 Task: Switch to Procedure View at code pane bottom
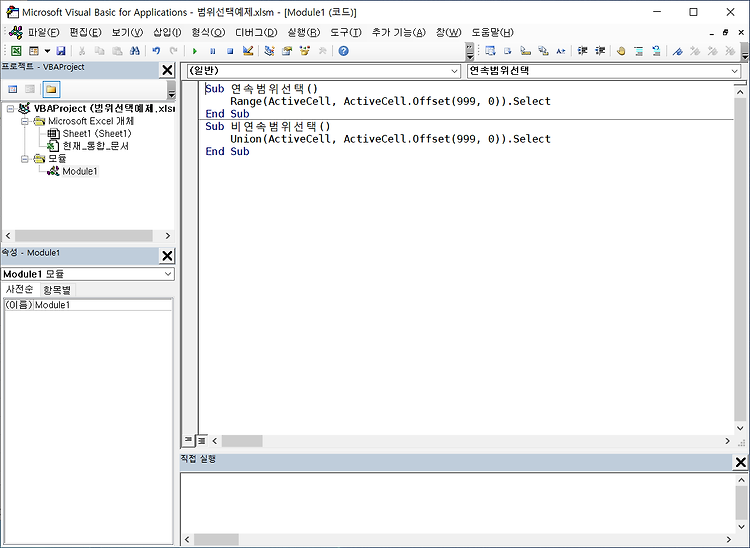pyautogui.click(x=188, y=440)
